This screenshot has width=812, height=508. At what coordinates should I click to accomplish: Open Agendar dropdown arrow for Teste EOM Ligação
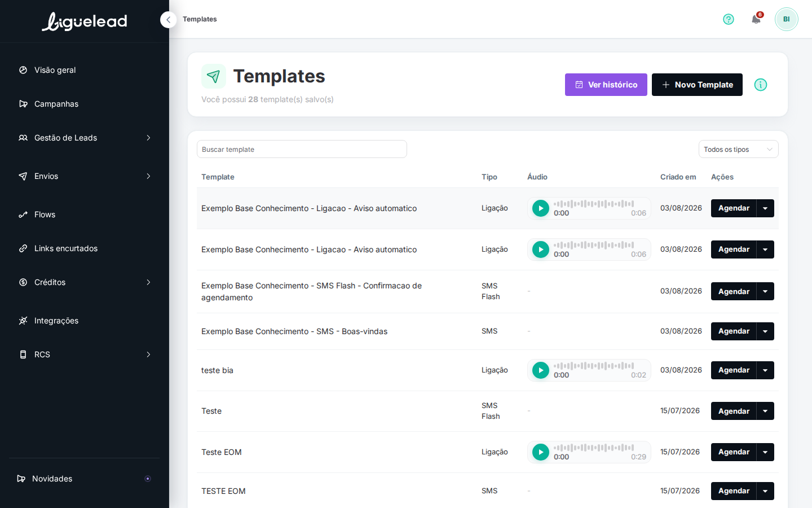(765, 452)
